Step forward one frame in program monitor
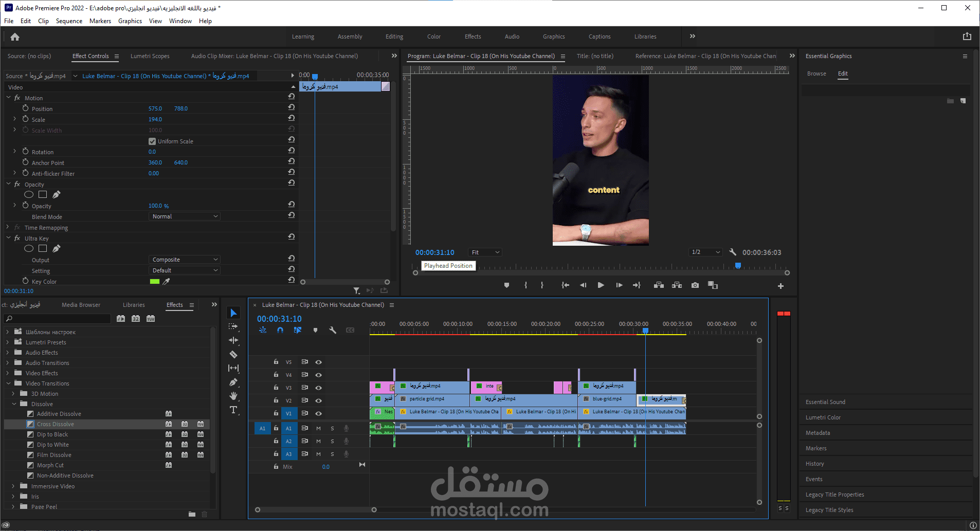The height and width of the screenshot is (531, 980). [619, 285]
